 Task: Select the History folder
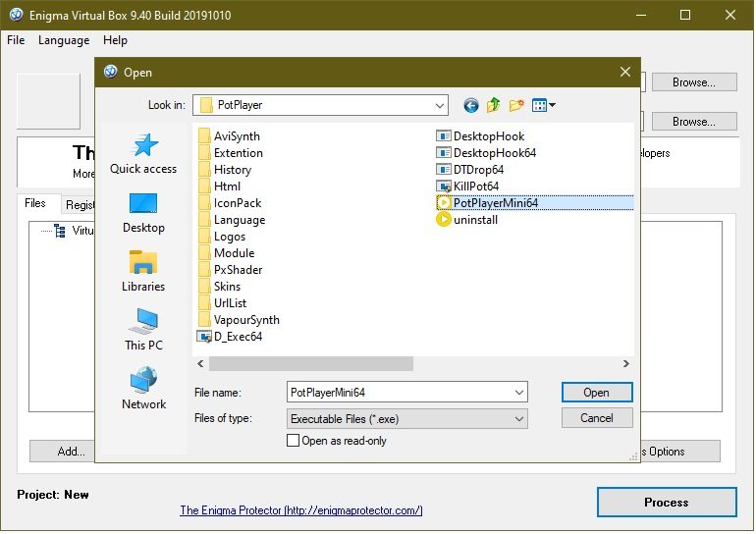point(225,170)
